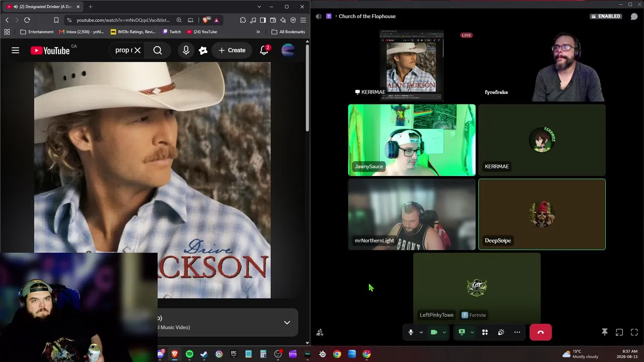
Task: Open the IMDb Ratings bookmark
Action: tap(133, 32)
